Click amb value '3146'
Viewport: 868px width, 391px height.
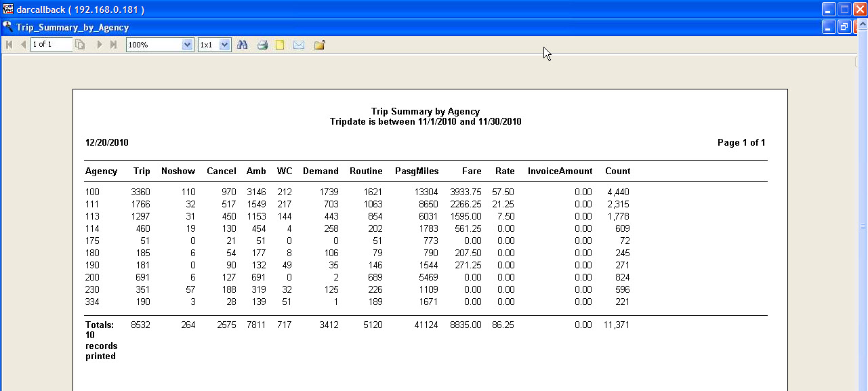(x=257, y=192)
